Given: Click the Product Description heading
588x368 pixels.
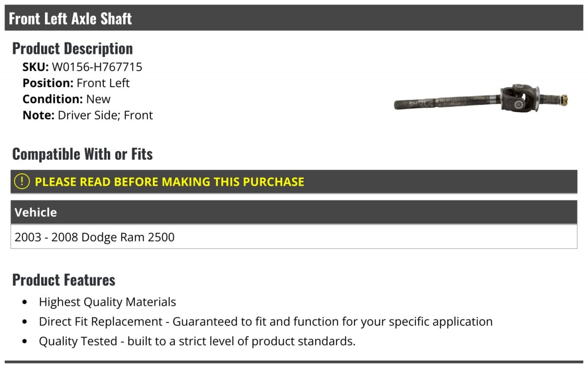Looking at the screenshot, I should click(x=73, y=49).
